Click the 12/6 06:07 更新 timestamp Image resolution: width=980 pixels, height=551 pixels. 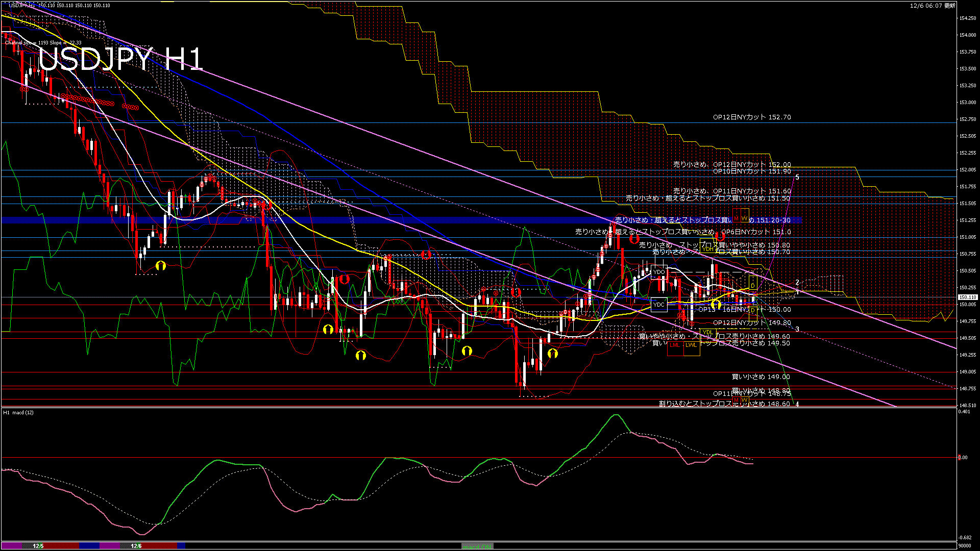[933, 6]
